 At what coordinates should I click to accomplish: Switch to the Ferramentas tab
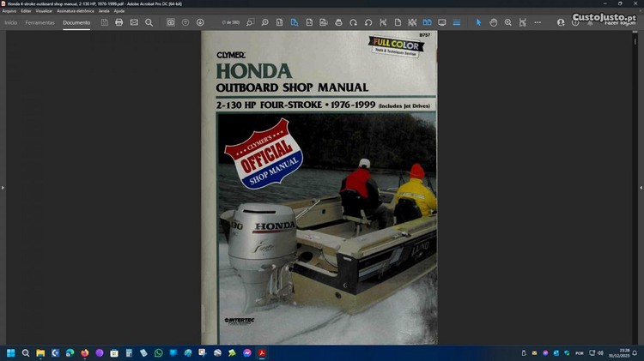(x=39, y=22)
